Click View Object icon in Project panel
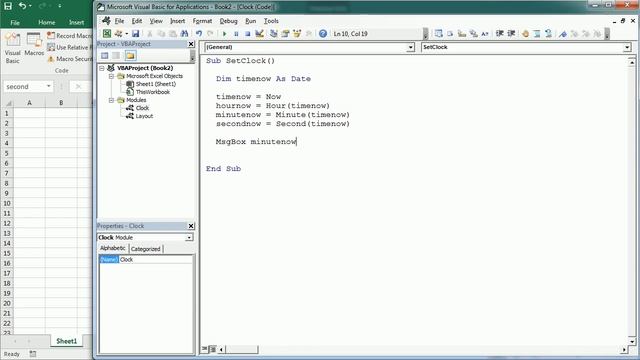Viewport: 640px width, 360px height. tap(116, 56)
